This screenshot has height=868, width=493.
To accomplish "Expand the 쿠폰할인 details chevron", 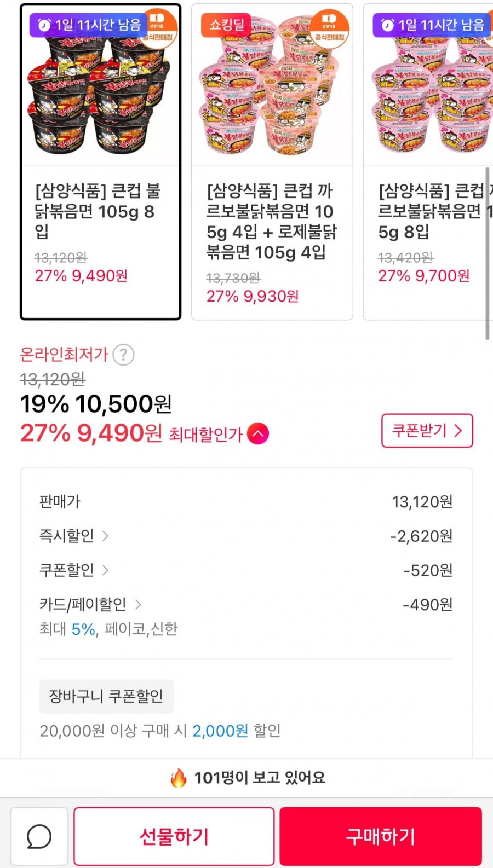I will tap(106, 570).
